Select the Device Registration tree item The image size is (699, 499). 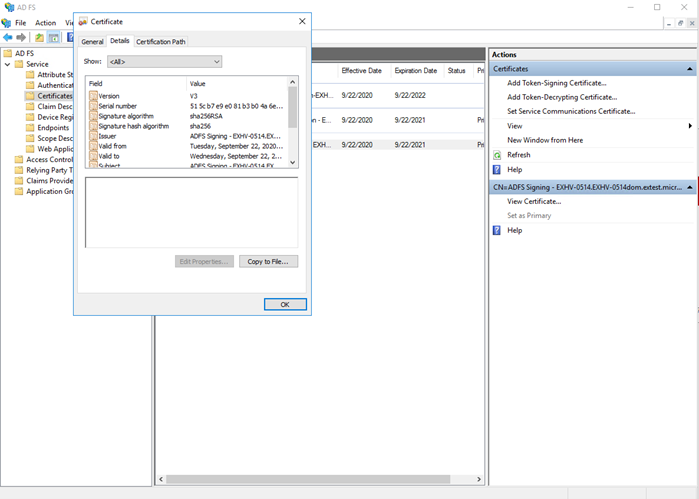[x=55, y=117]
